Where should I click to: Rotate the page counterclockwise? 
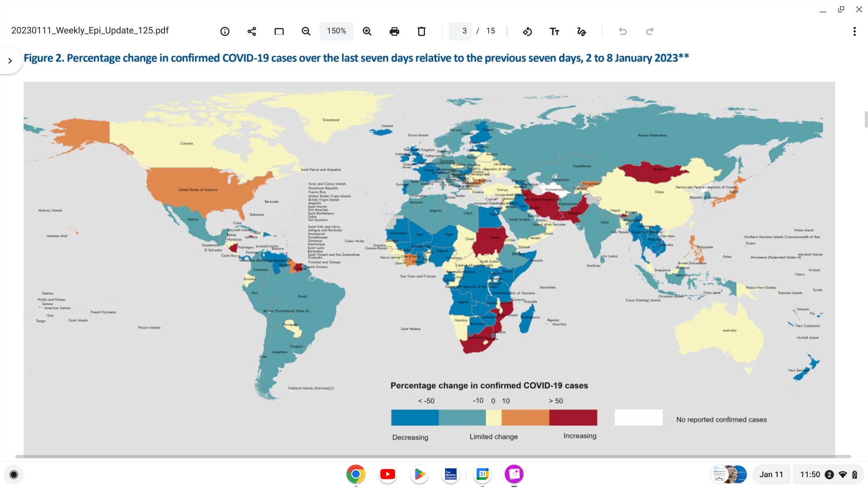(527, 31)
